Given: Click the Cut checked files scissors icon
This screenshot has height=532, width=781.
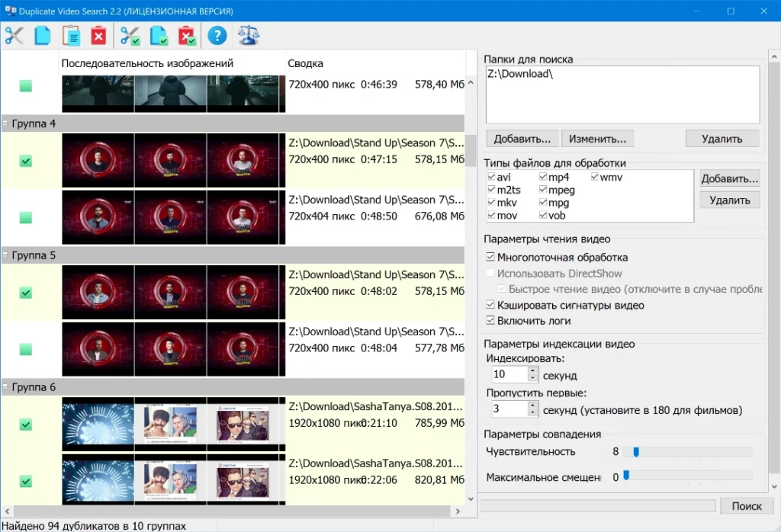Looking at the screenshot, I should click(130, 36).
